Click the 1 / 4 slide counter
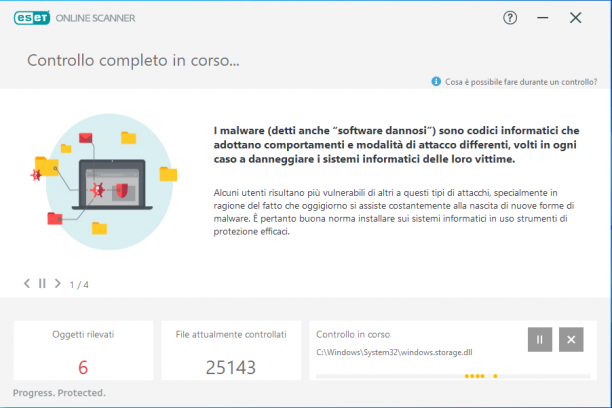The image size is (612, 408). coord(79,285)
